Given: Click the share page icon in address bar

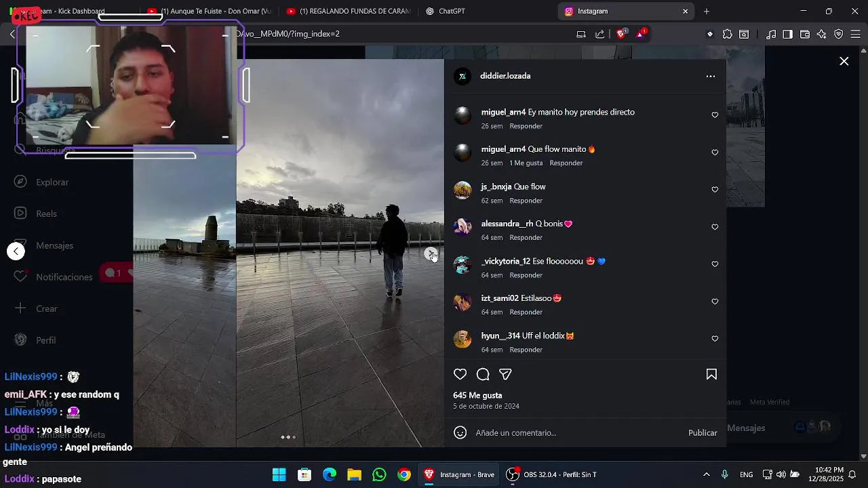Looking at the screenshot, I should pyautogui.click(x=599, y=34).
